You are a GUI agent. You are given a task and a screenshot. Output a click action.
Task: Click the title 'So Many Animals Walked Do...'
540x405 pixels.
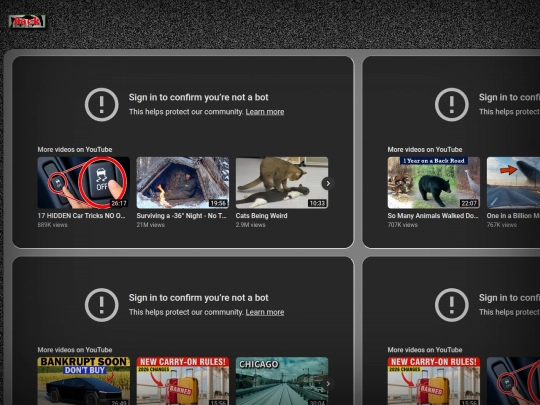(x=433, y=216)
